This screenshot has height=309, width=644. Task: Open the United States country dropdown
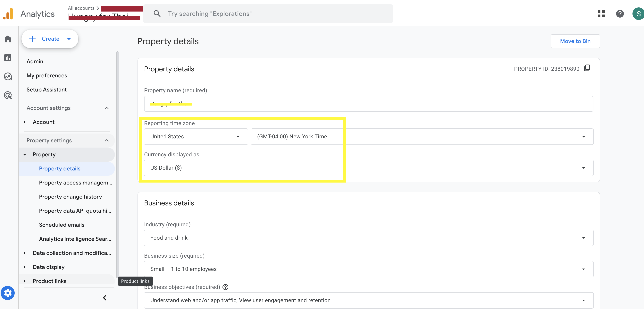(196, 137)
